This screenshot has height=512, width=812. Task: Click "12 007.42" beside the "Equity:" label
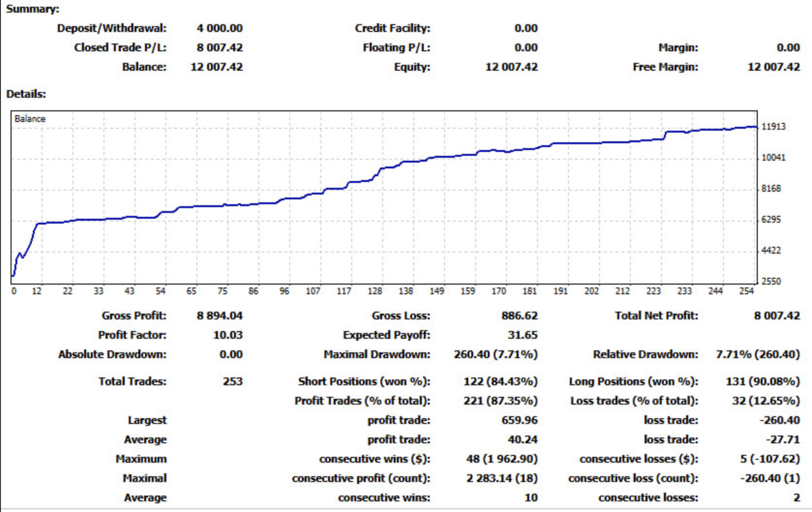coord(511,67)
